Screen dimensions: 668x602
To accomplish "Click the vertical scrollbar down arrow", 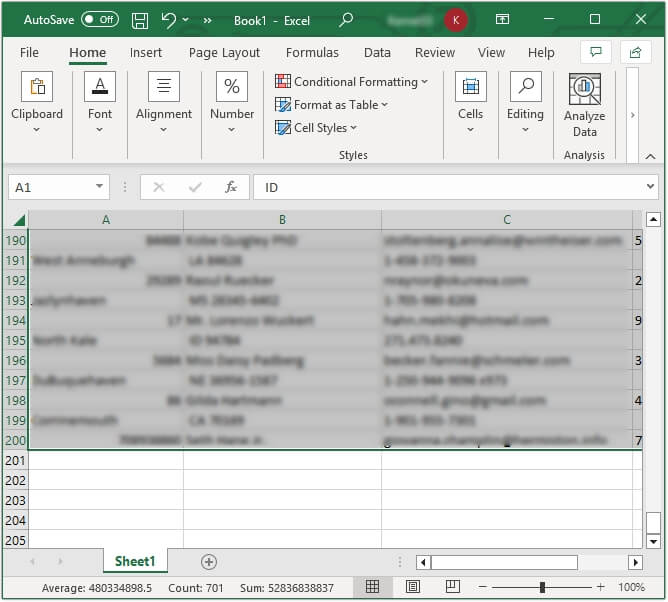I will tap(653, 542).
